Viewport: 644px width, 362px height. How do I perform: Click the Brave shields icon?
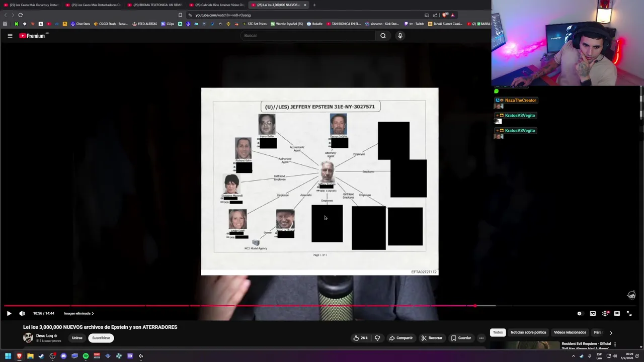[445, 15]
